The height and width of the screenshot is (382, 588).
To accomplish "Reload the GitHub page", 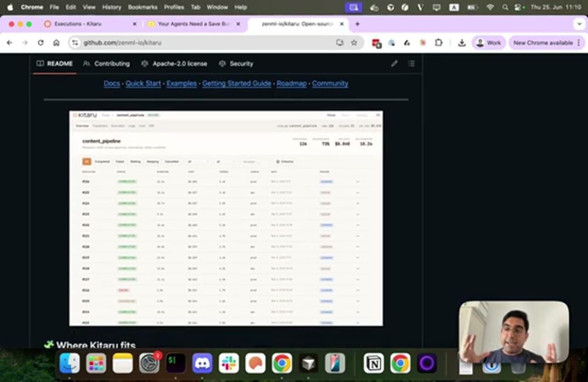I will (40, 43).
